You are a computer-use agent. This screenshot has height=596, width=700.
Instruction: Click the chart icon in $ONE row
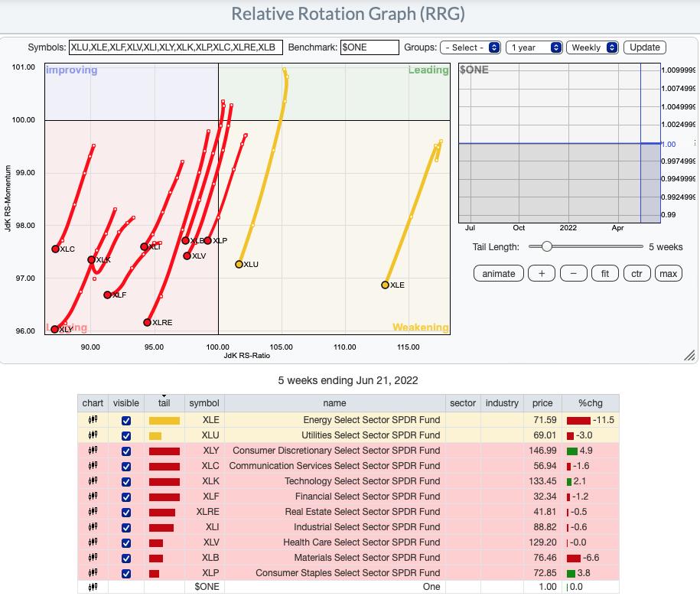pyautogui.click(x=93, y=587)
